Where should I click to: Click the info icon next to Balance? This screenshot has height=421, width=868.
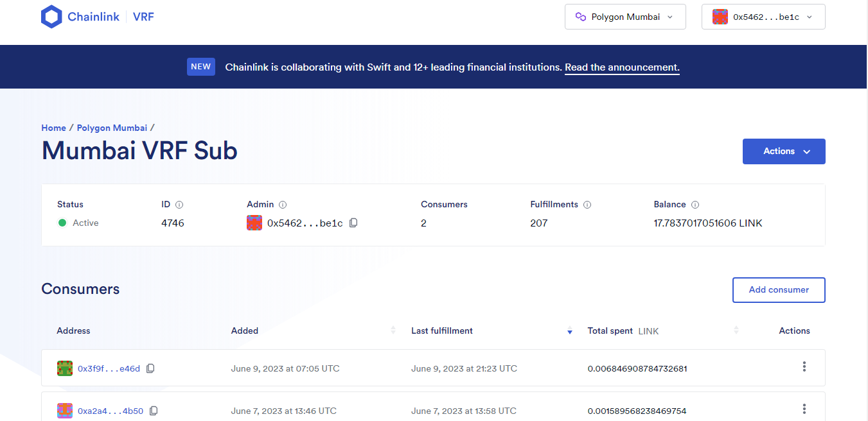coord(695,205)
